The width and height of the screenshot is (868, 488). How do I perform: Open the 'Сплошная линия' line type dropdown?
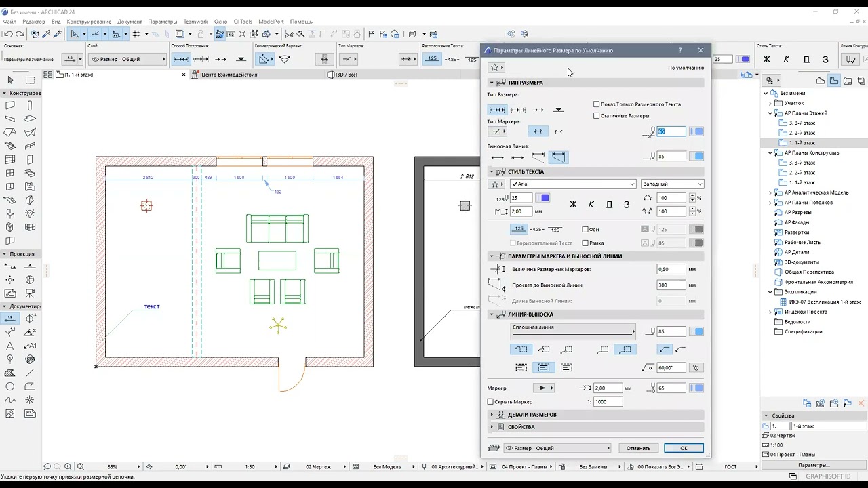[573, 330]
